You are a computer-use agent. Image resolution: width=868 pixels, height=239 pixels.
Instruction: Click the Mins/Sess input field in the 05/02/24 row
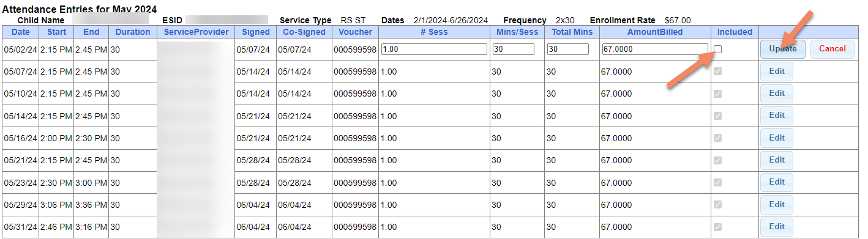(x=513, y=49)
